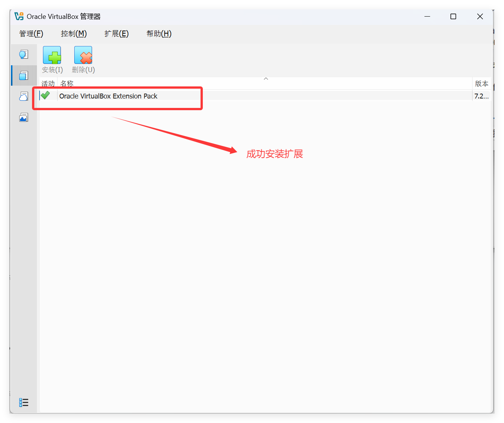
Task: Toggle the sidebar list view icon
Action: (24, 403)
